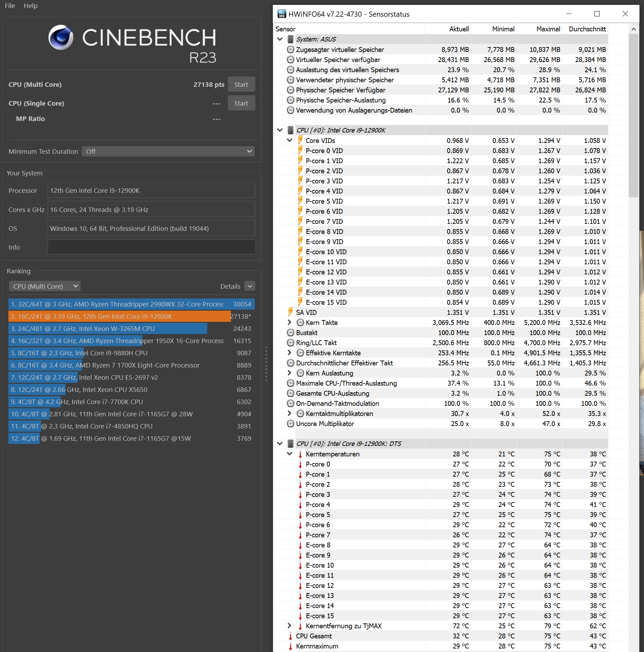The height and width of the screenshot is (652, 644).
Task: Click the HWiNFO64 title bar app icon
Action: point(282,14)
